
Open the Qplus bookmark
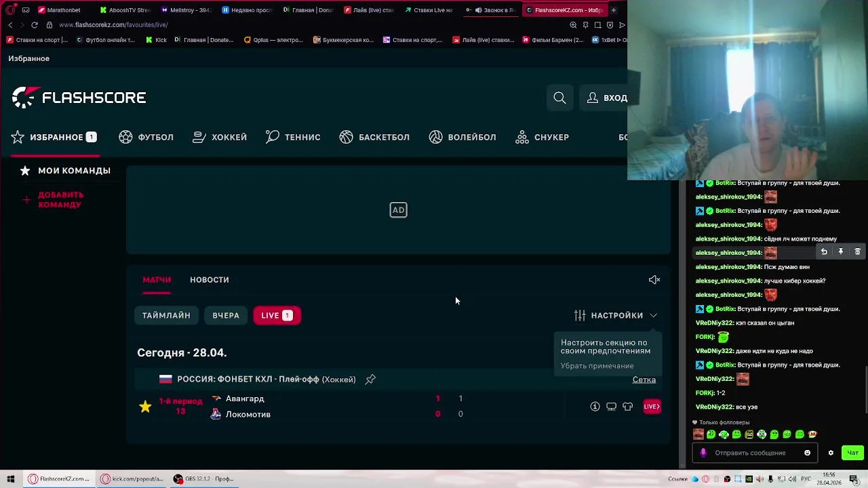coord(273,40)
